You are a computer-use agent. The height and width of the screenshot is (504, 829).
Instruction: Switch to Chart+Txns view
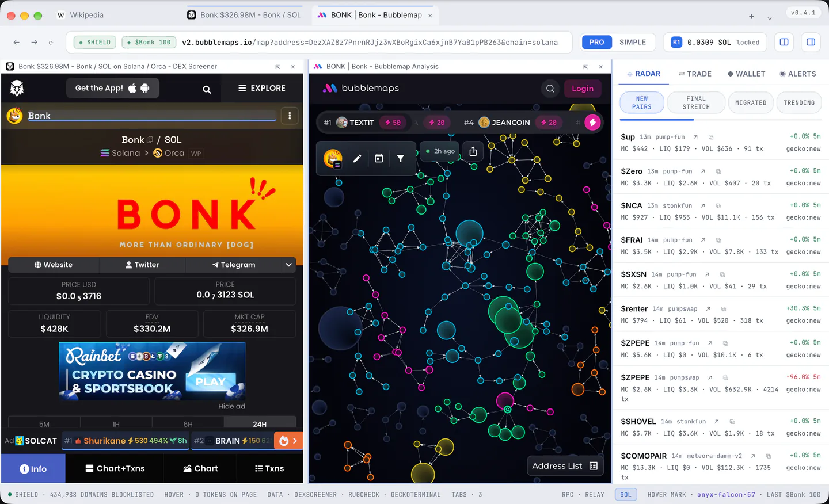(x=115, y=468)
